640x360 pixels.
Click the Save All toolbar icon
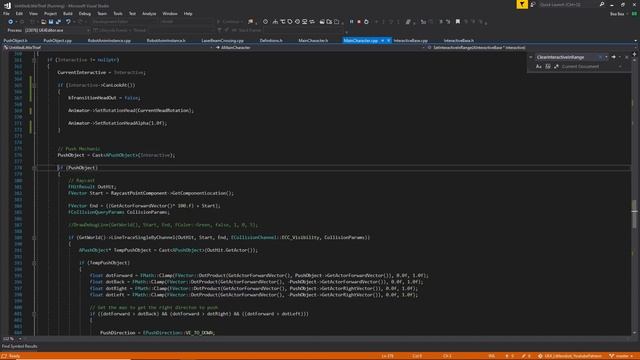tap(58, 22)
